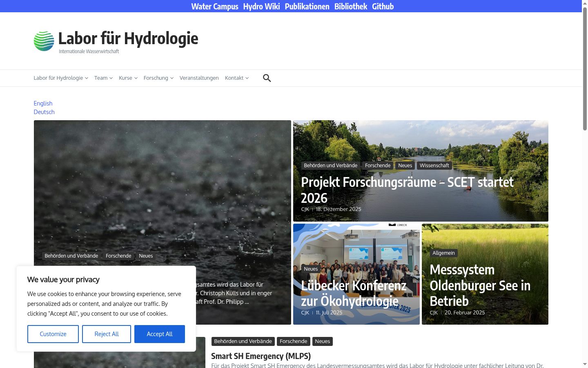Viewport: 588px width, 368px height.
Task: Switch the site language to Deutsch
Action: [44, 112]
